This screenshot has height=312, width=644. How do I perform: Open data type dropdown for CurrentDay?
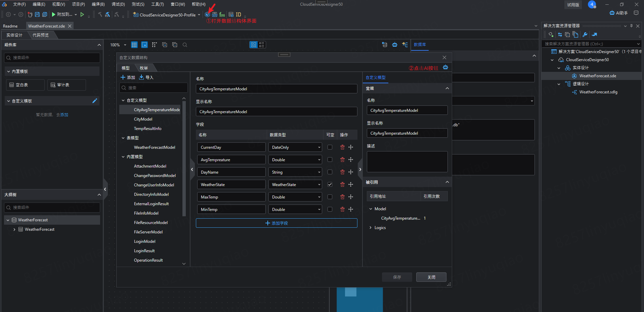pyautogui.click(x=295, y=147)
